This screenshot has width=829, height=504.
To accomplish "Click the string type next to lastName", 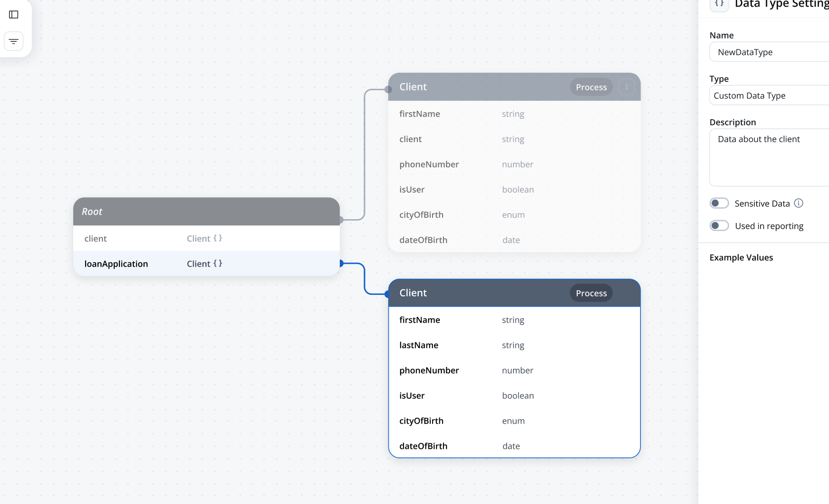I will click(513, 345).
